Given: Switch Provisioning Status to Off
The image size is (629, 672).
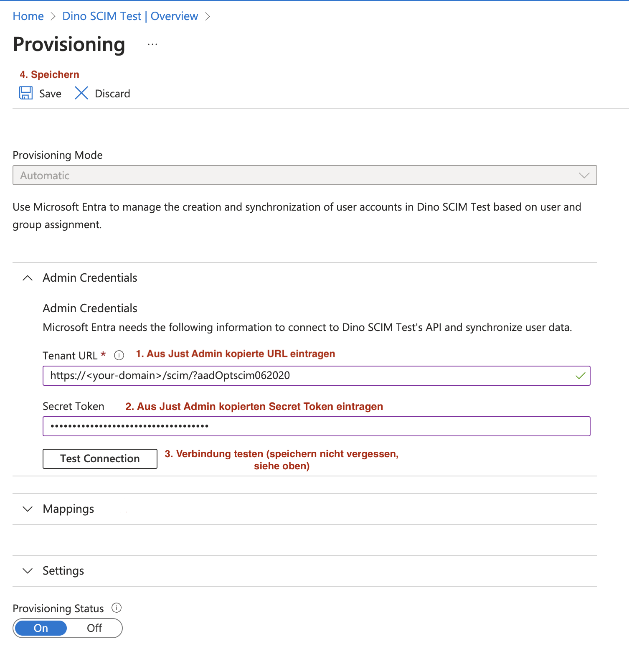Looking at the screenshot, I should point(94,628).
